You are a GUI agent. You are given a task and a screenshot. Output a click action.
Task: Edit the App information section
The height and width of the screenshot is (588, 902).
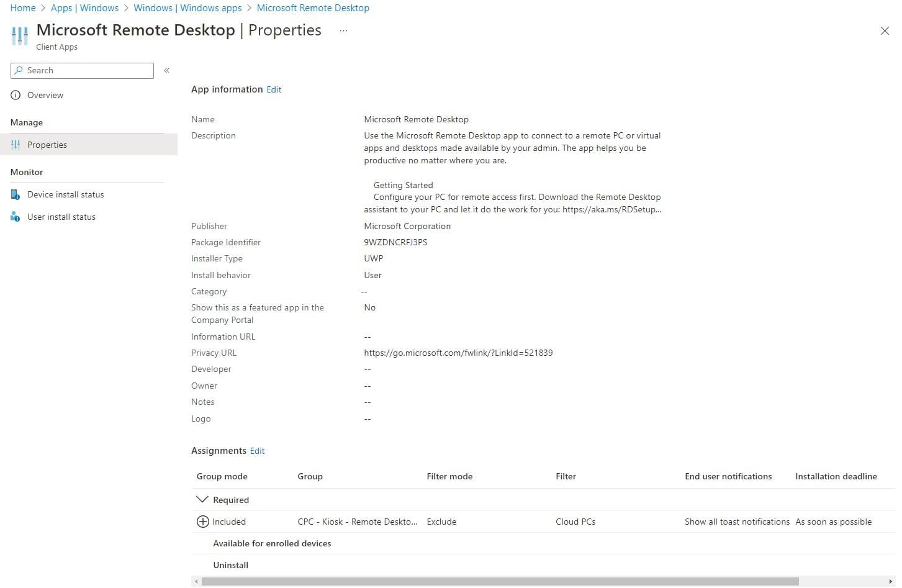(x=274, y=89)
